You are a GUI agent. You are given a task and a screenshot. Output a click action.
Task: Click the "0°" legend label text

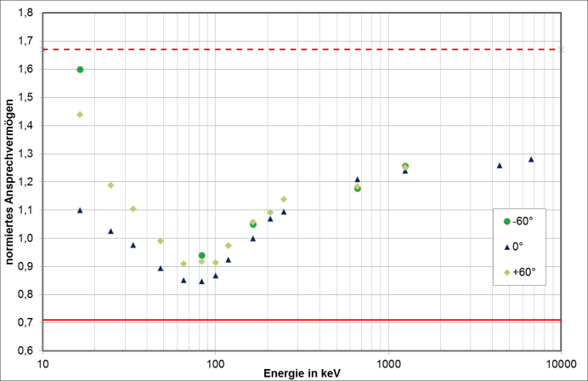tap(521, 247)
